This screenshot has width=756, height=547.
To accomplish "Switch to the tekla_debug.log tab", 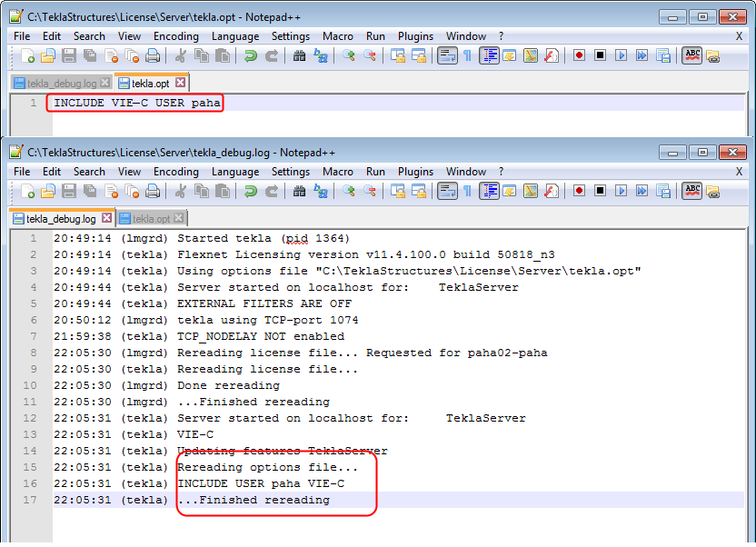I will click(x=61, y=82).
